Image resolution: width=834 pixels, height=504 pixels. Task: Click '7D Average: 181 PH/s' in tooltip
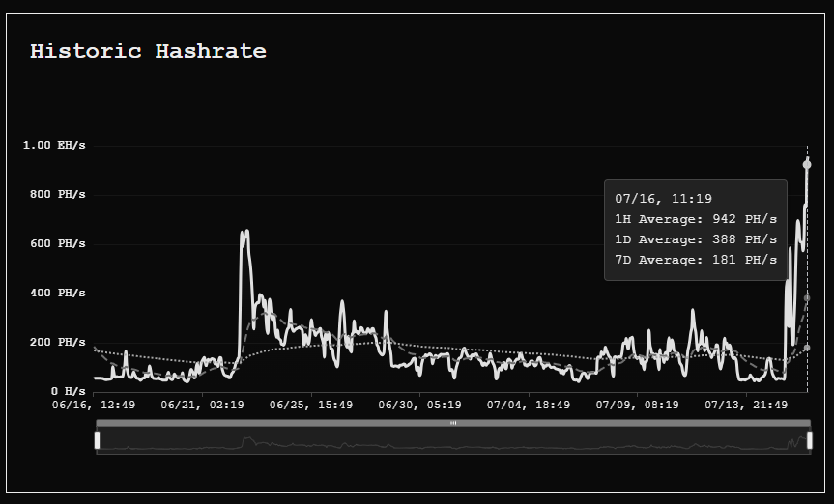pos(696,260)
